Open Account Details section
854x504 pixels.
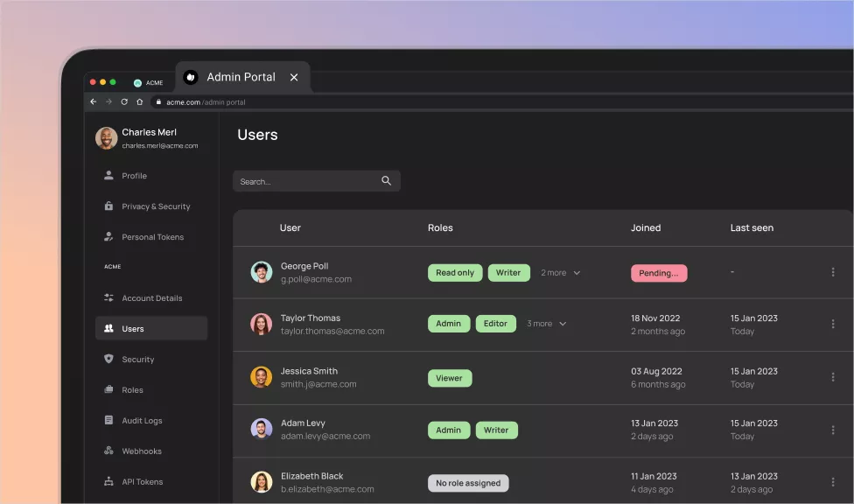151,298
